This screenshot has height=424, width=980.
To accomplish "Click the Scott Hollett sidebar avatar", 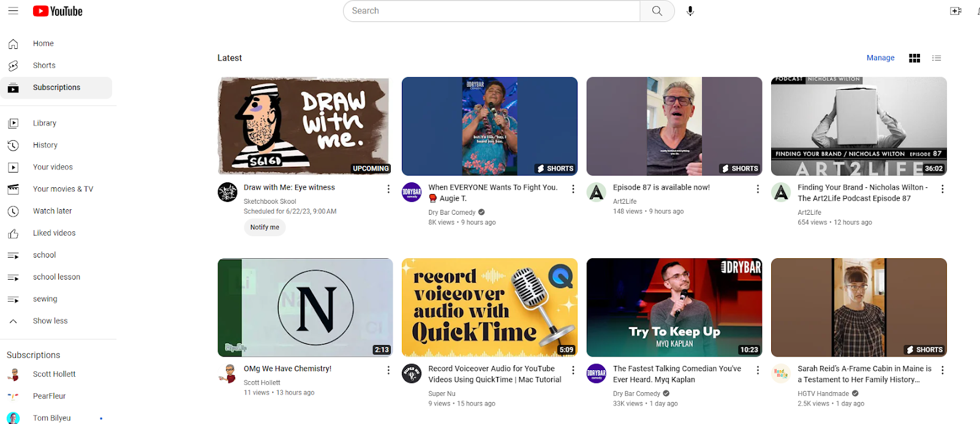I will tap(13, 374).
